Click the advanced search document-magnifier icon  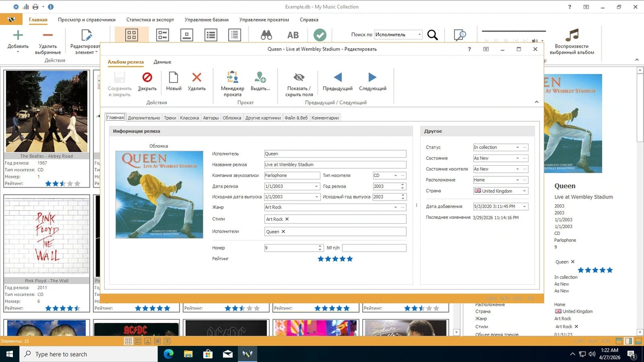[460, 35]
